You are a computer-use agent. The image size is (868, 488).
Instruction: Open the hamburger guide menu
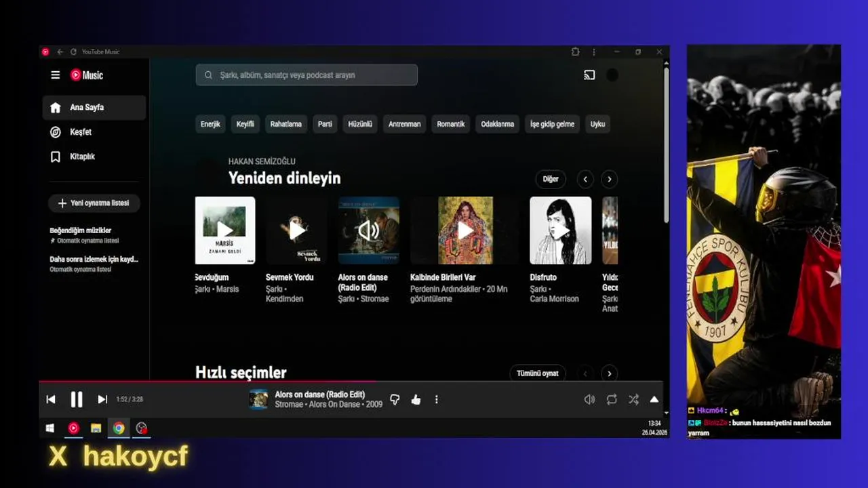tap(56, 75)
